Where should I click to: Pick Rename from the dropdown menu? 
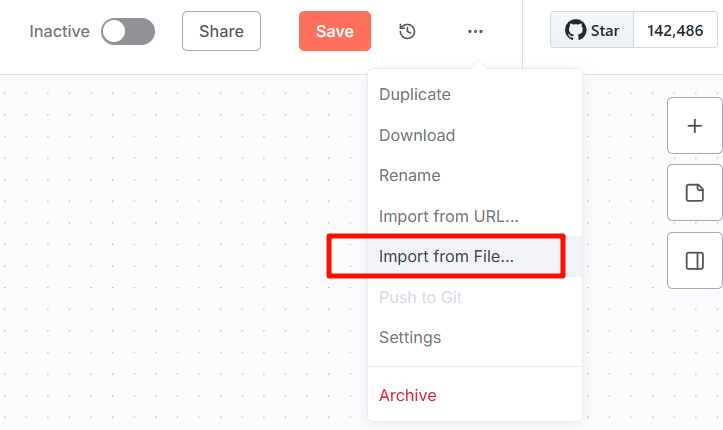tap(475, 176)
